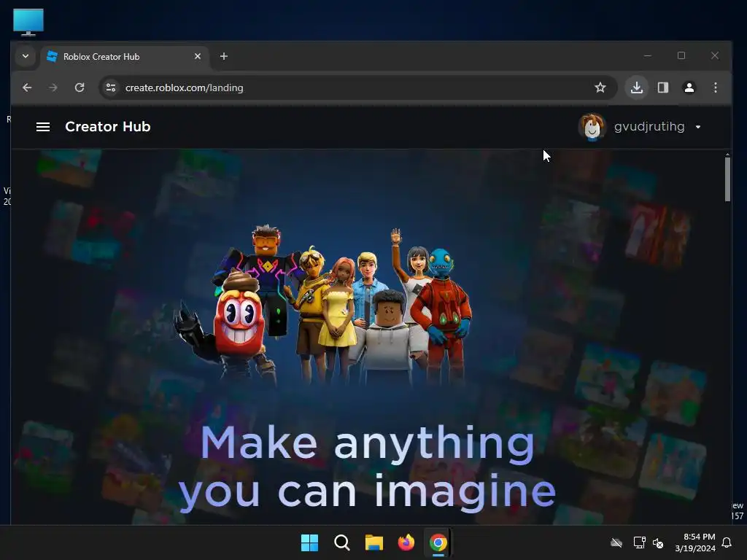Select the Roblox Creator Hub tab
Viewport: 747px width, 560px height.
[125, 57]
